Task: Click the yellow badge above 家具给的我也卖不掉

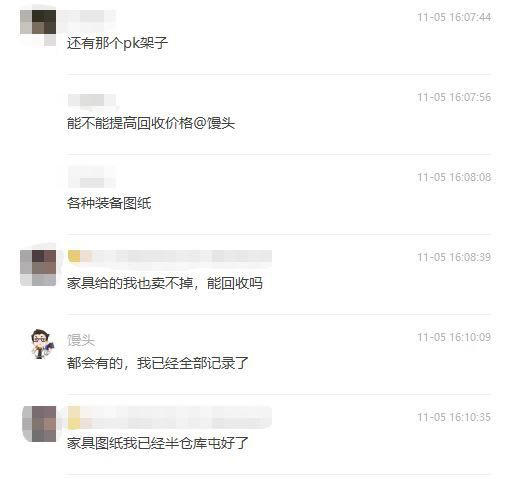Action: pos(74,256)
